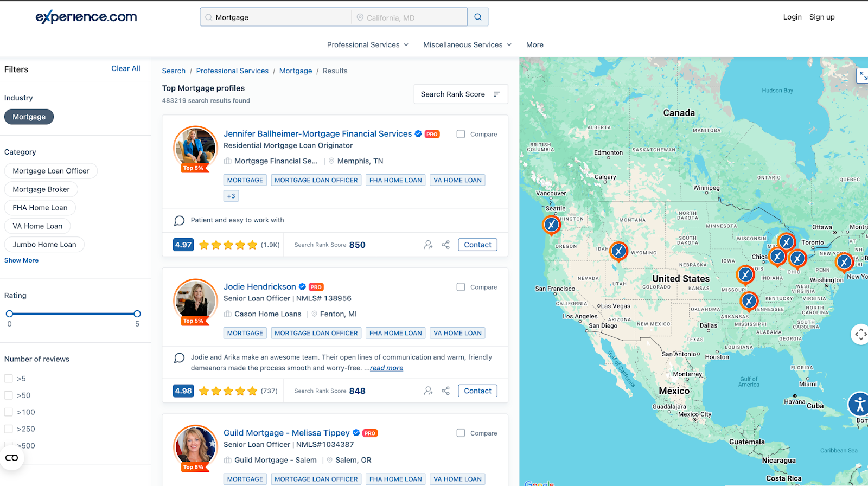Check Compare box for Jennifer Ballheimer

[x=461, y=134]
